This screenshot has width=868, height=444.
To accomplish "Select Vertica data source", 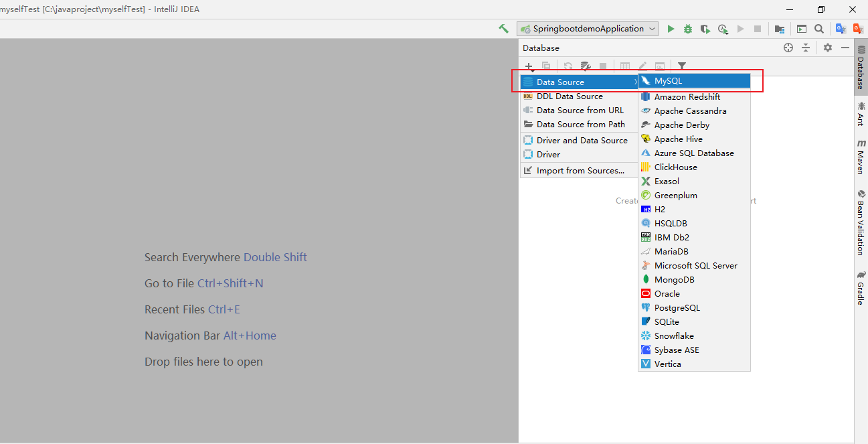I will point(694,364).
